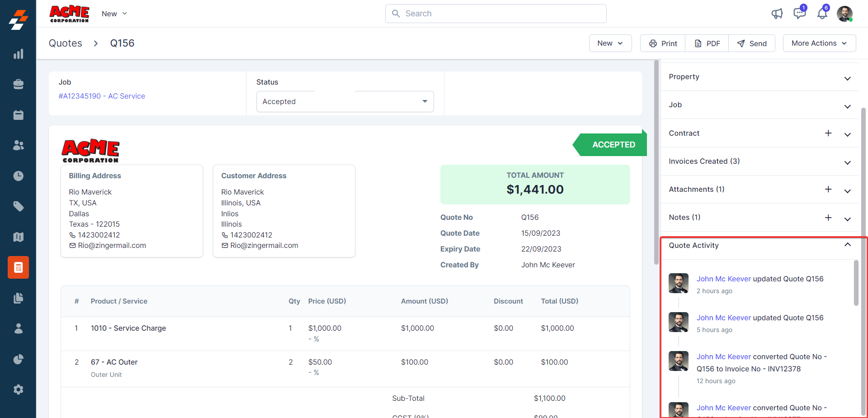Click the megaphone announcements icon
868x418 pixels.
[x=777, y=14]
